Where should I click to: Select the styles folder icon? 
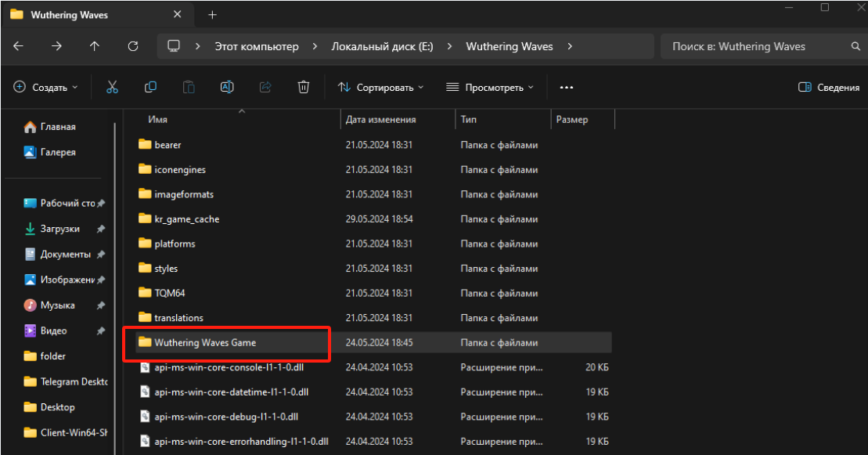(145, 269)
